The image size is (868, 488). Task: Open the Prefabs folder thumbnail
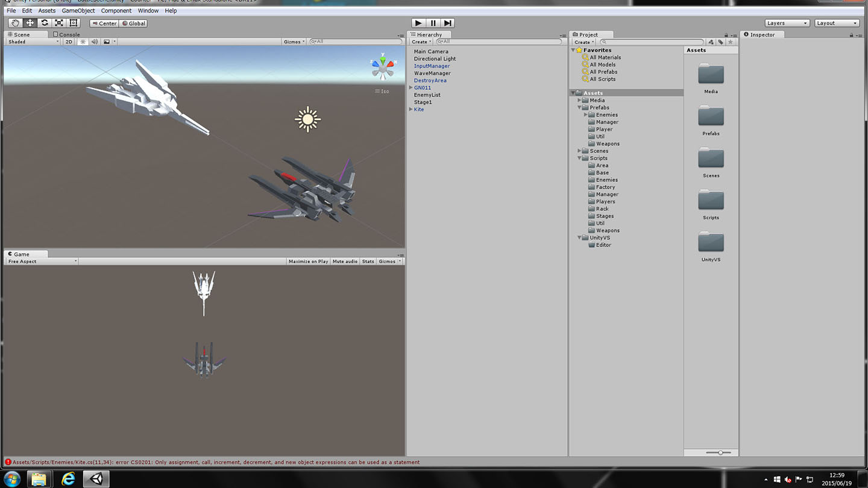click(x=711, y=117)
